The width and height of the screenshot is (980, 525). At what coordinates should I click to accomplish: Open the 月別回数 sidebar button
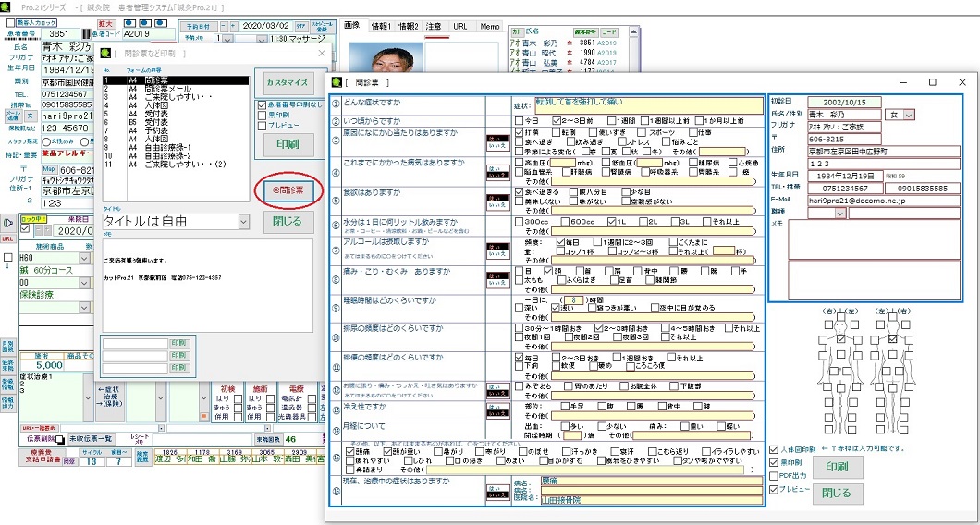7,347
